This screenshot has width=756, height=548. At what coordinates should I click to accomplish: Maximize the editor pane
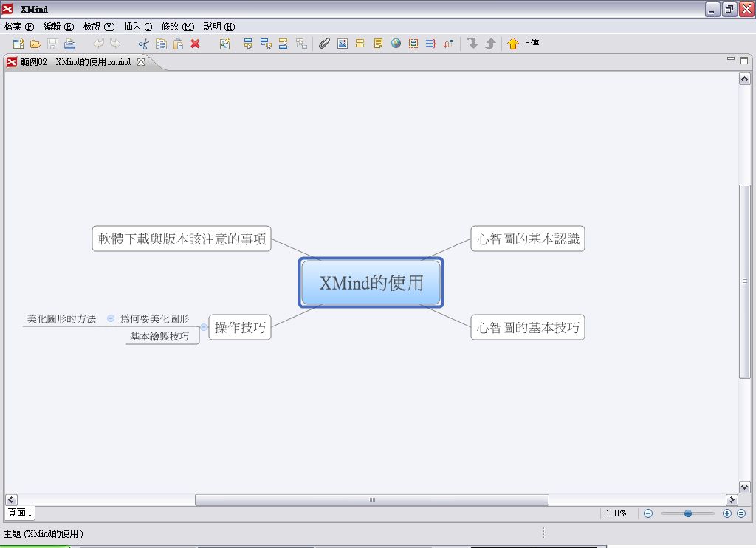click(744, 61)
